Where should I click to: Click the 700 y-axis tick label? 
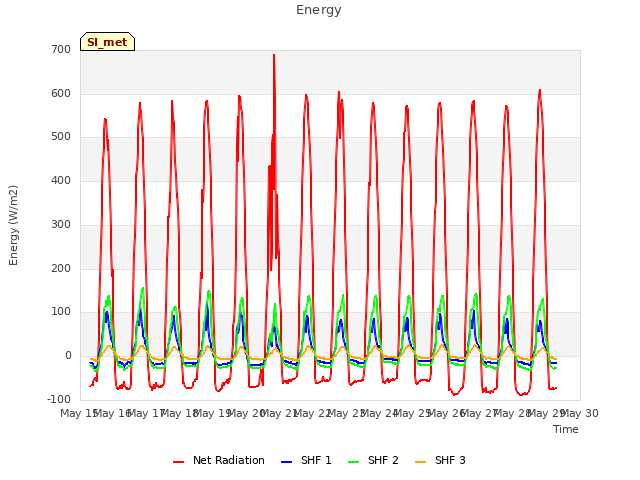[61, 49]
